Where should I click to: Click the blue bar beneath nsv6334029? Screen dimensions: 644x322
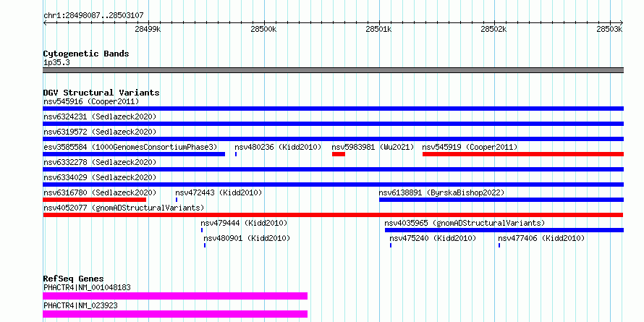point(333,185)
